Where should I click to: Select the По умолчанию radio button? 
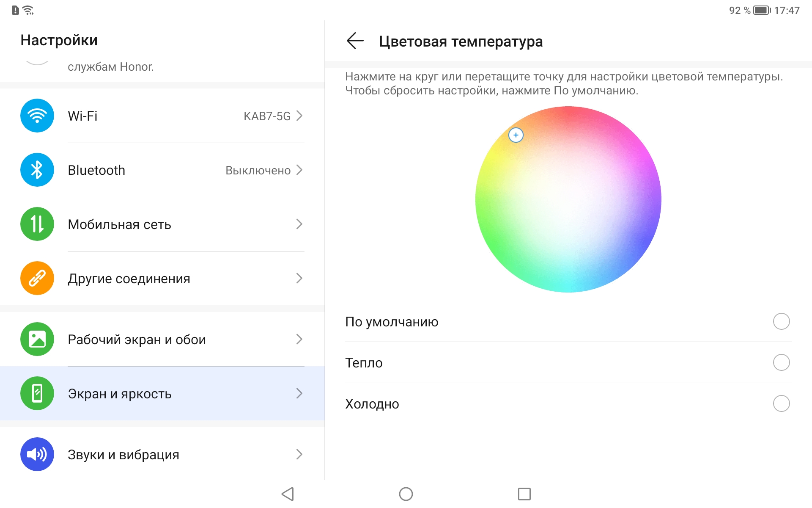(x=781, y=321)
